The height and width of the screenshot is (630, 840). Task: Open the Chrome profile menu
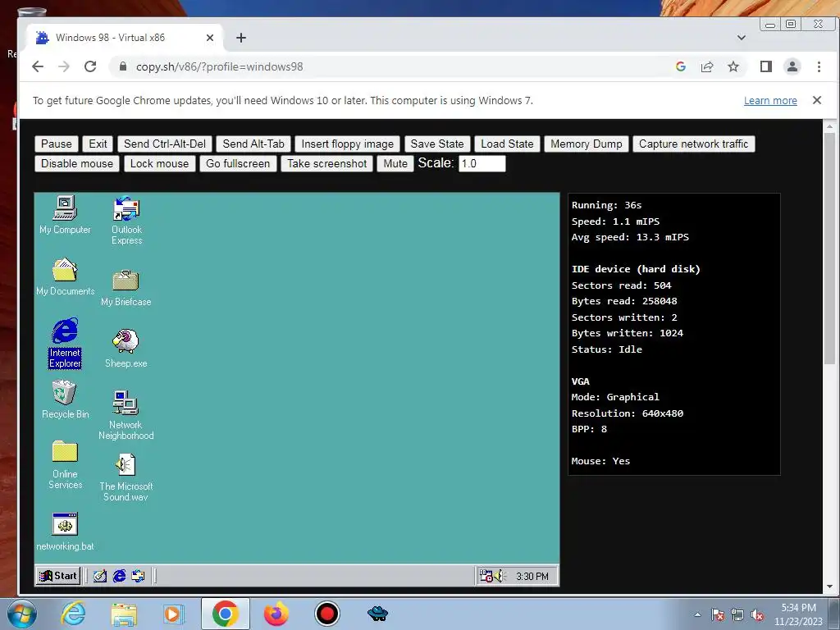point(792,66)
